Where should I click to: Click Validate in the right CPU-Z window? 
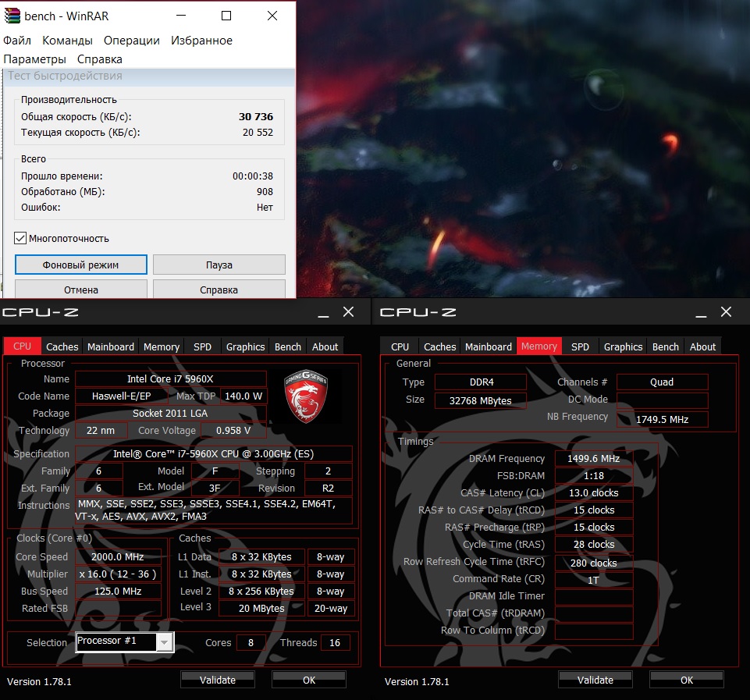pos(595,680)
